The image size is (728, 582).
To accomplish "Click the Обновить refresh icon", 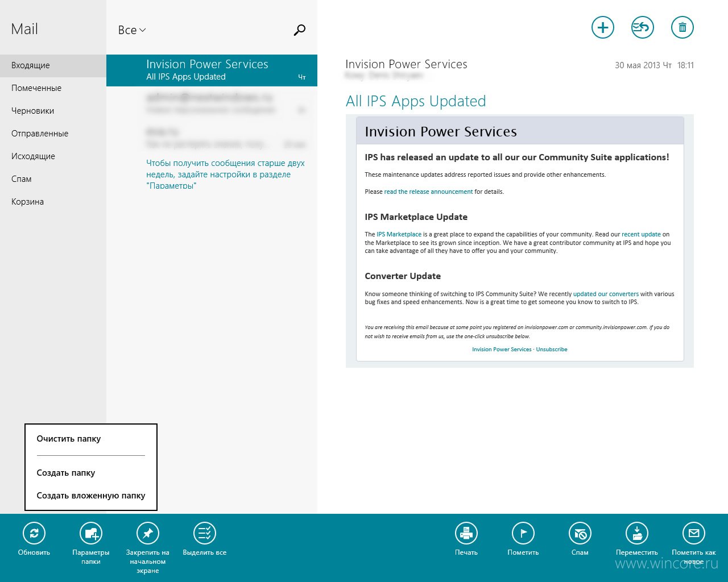I will point(34,533).
